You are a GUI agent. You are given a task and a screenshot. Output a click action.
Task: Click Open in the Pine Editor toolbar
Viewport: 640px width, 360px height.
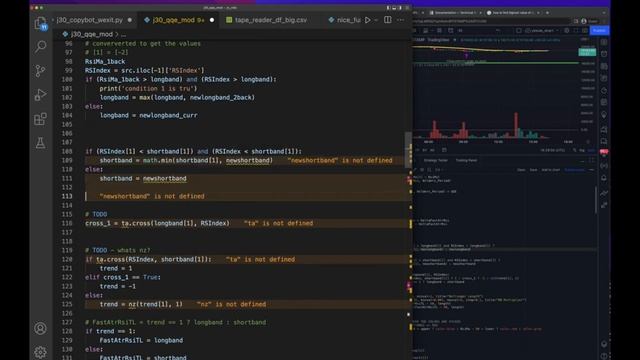[x=521, y=170]
